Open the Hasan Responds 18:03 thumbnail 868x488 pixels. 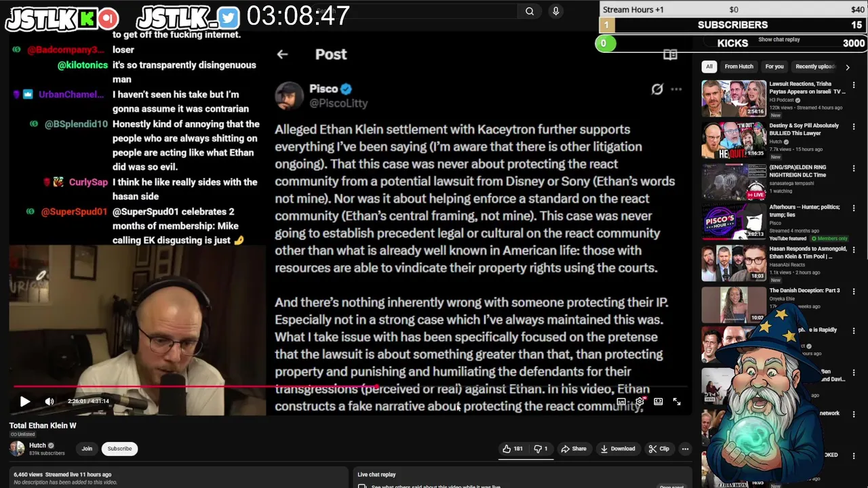coord(734,264)
